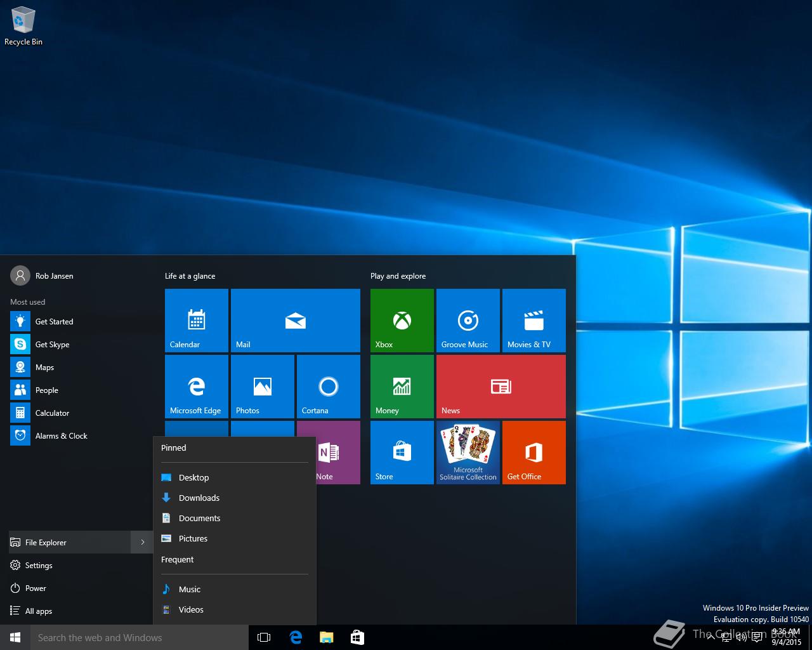Open File Explorer from the taskbar
Image resolution: width=812 pixels, height=650 pixels.
click(x=326, y=637)
